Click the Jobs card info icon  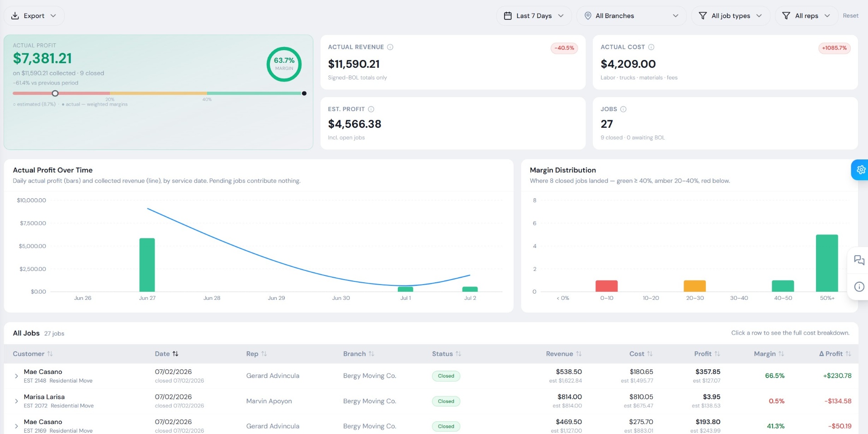coord(623,109)
